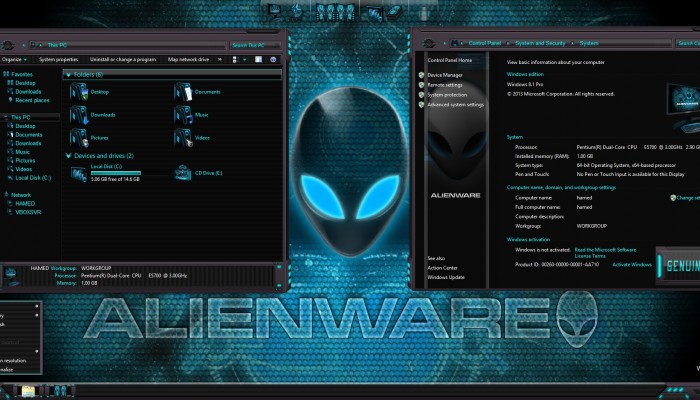Click the Search This PC field

254,45
